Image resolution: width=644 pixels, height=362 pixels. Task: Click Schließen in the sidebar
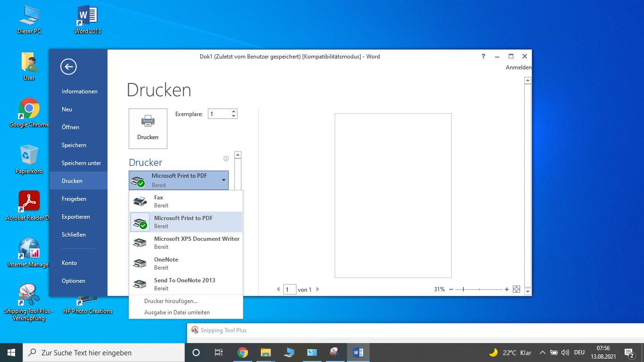78,234
